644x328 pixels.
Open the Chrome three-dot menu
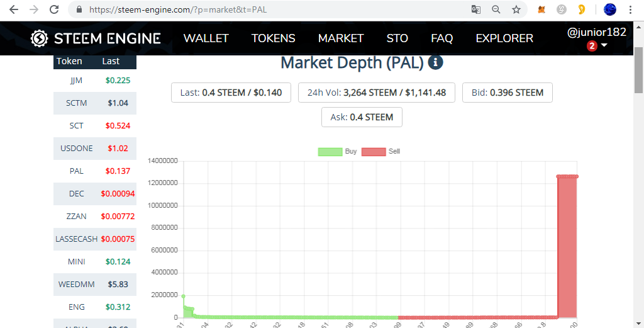click(630, 9)
